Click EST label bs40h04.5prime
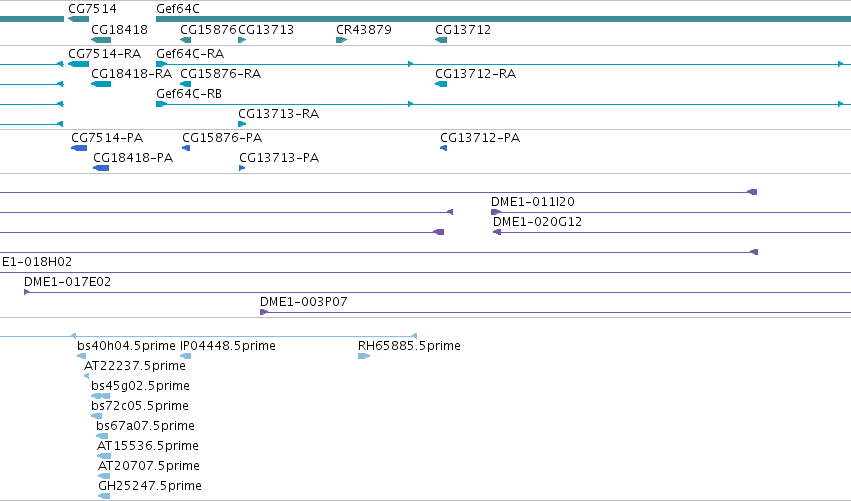The image size is (851, 501). coord(126,346)
